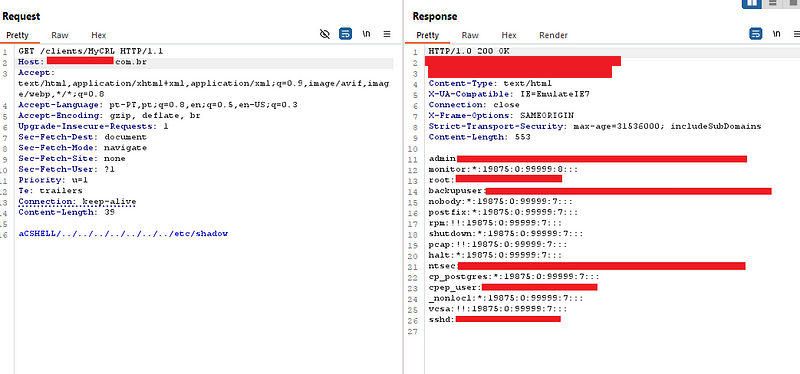
Task: Toggle \n show newlines in Request panel
Action: click(x=366, y=34)
